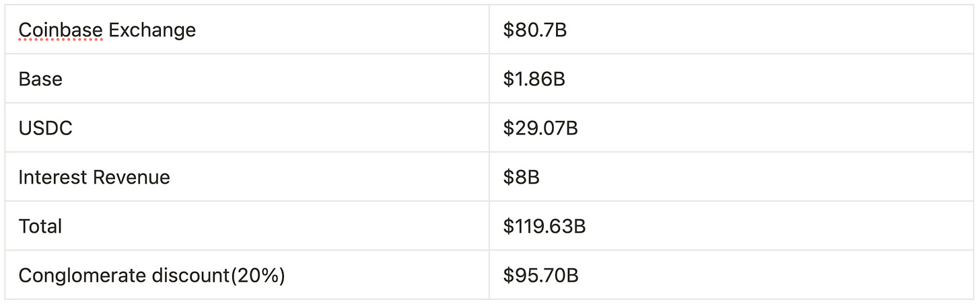Image resolution: width=980 pixels, height=308 pixels.
Task: Click the Base row label
Action: pos(40,79)
